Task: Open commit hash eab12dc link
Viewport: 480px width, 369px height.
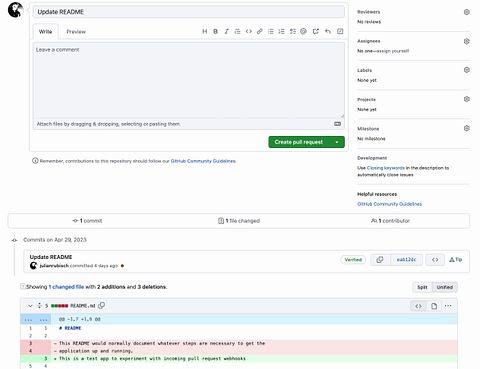Action: click(406, 260)
